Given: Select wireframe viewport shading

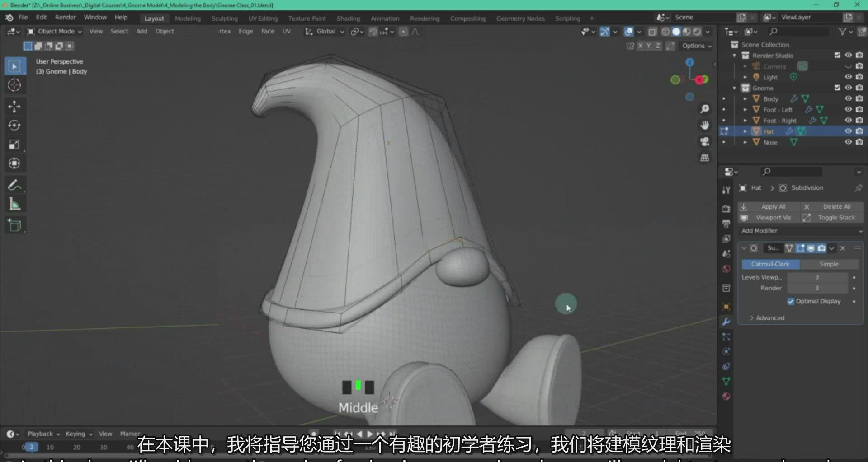Looking at the screenshot, I should pos(666,32).
